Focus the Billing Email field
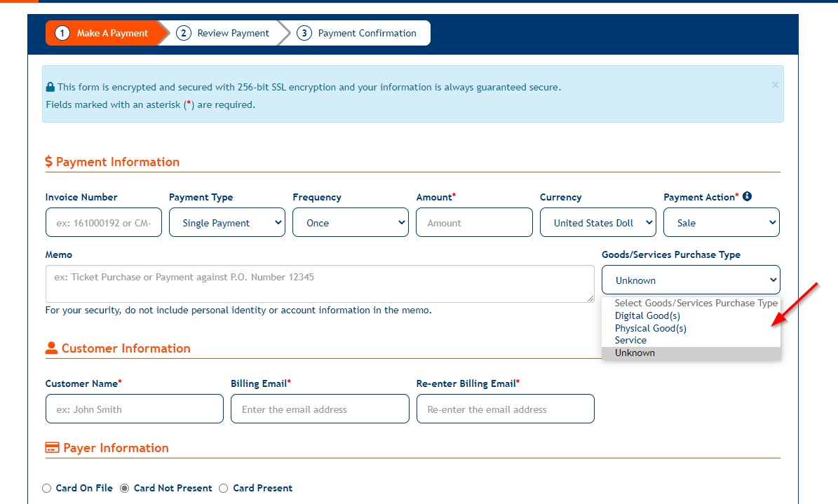Screen dimensions: 838x504 [320, 409]
